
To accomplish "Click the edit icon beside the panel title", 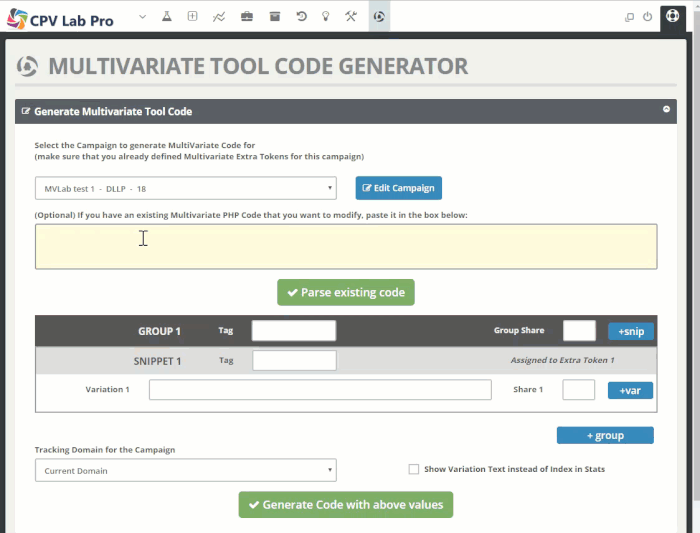I will 26,111.
